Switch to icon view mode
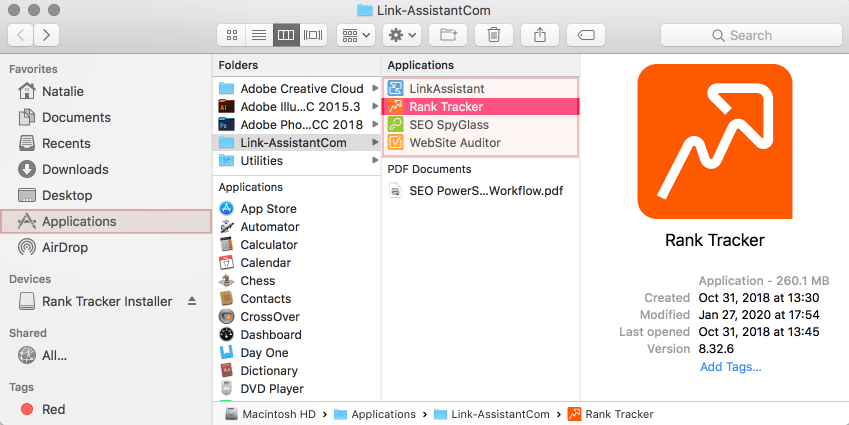This screenshot has height=425, width=849. [x=232, y=35]
